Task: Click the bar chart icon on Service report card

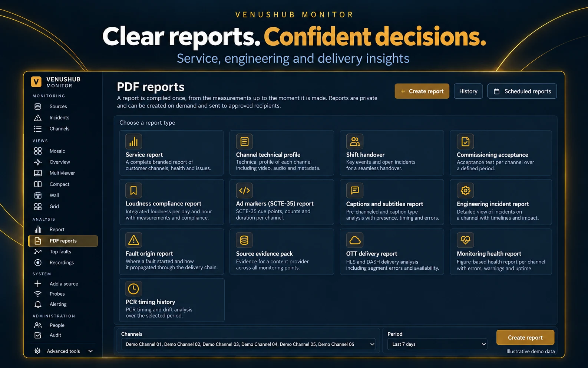Action: click(133, 141)
